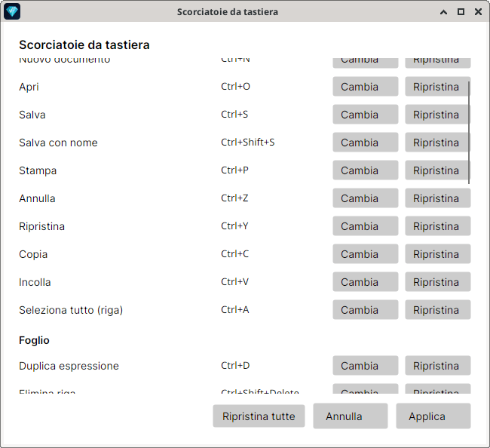Select the Salva con nome label
The width and height of the screenshot is (490, 448).
click(58, 143)
